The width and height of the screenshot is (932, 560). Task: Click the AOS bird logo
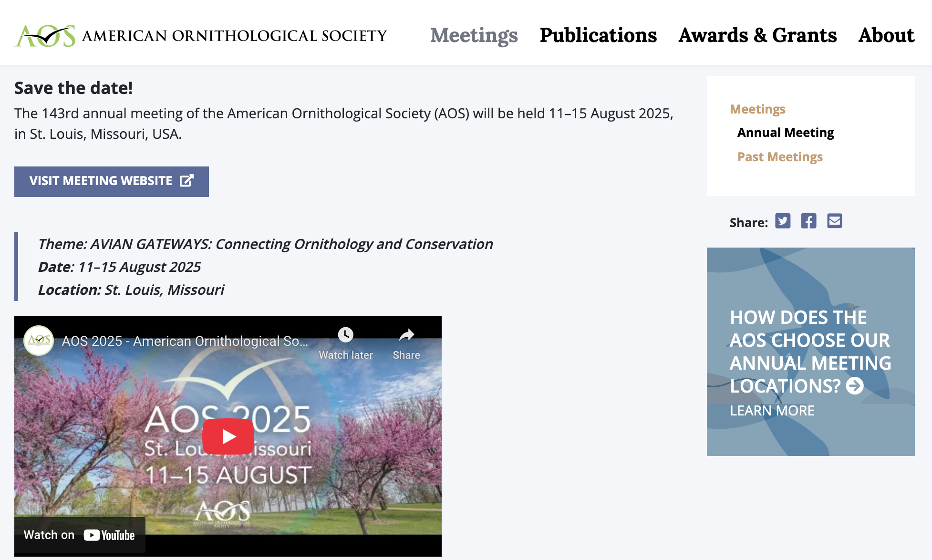(x=45, y=36)
